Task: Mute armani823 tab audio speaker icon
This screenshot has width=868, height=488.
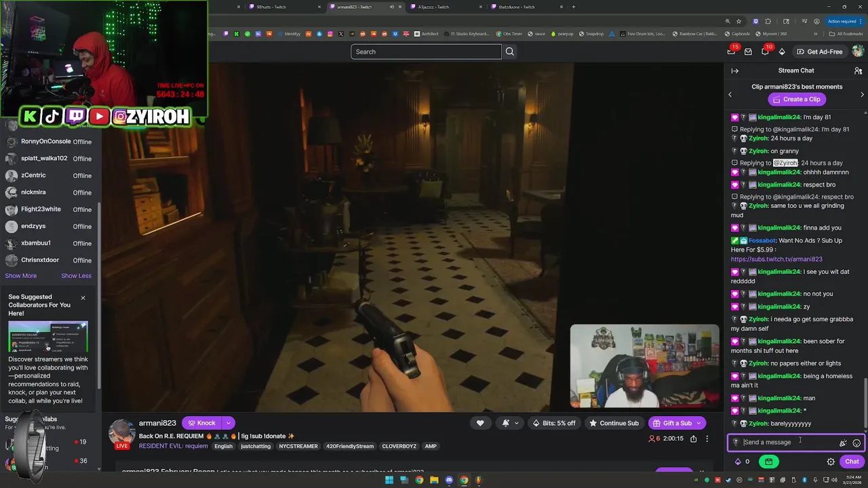Action: pos(391,7)
